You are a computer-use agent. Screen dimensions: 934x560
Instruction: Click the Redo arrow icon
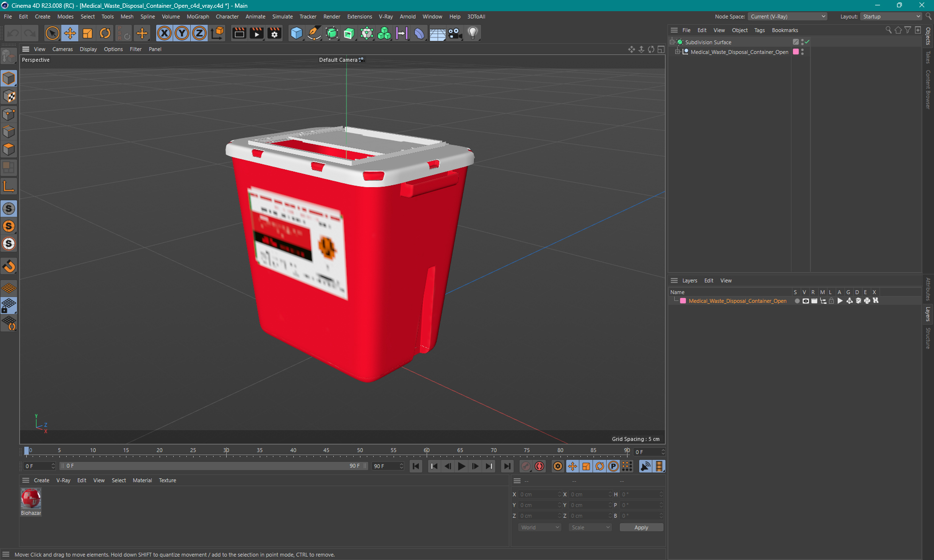30,33
